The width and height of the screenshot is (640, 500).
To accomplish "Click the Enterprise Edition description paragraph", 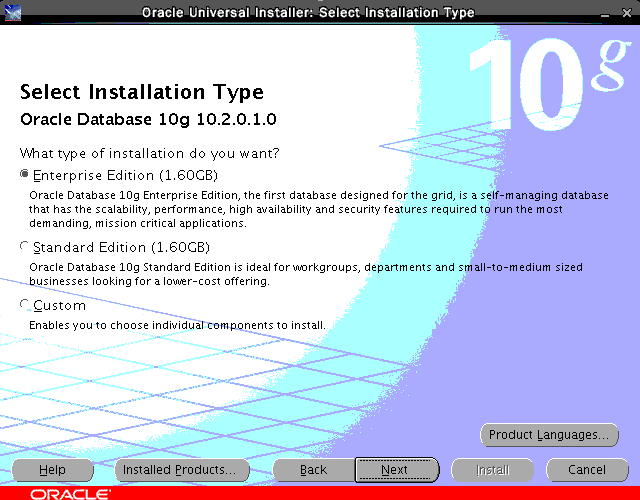I will [x=319, y=209].
